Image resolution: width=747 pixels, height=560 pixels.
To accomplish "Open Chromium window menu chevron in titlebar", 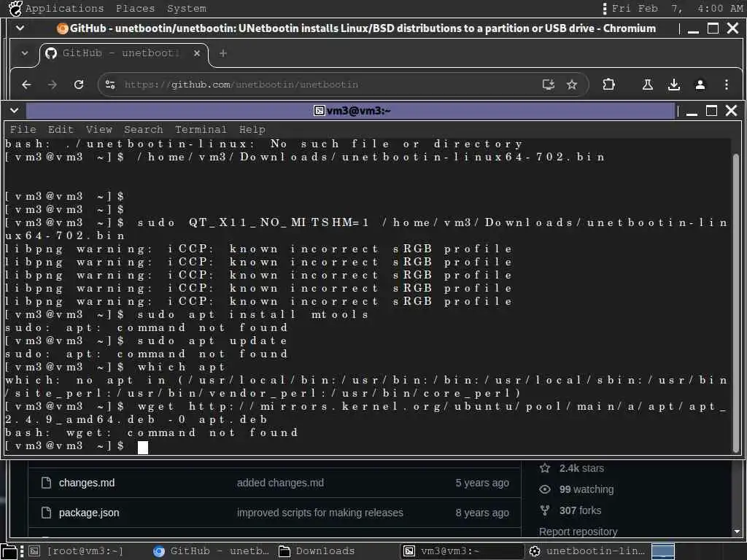I will [20, 28].
